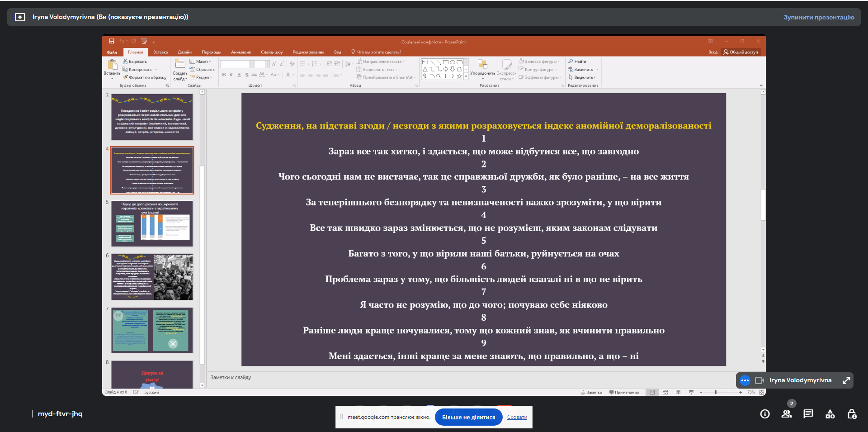Expand the Макет layout dropdown
This screenshot has width=868, height=432.
pos(201,62)
